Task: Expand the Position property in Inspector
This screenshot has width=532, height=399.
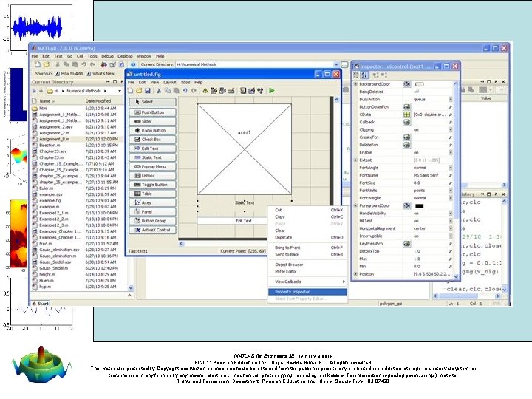Action: click(x=355, y=274)
